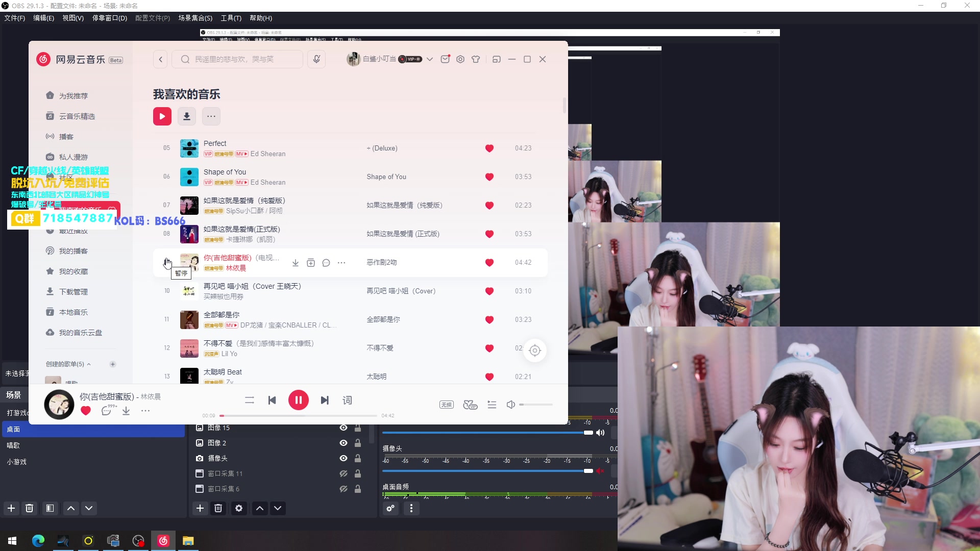Unmute the 摄像头 audio in OBS mixer
The height and width of the screenshot is (551, 980).
tap(601, 471)
